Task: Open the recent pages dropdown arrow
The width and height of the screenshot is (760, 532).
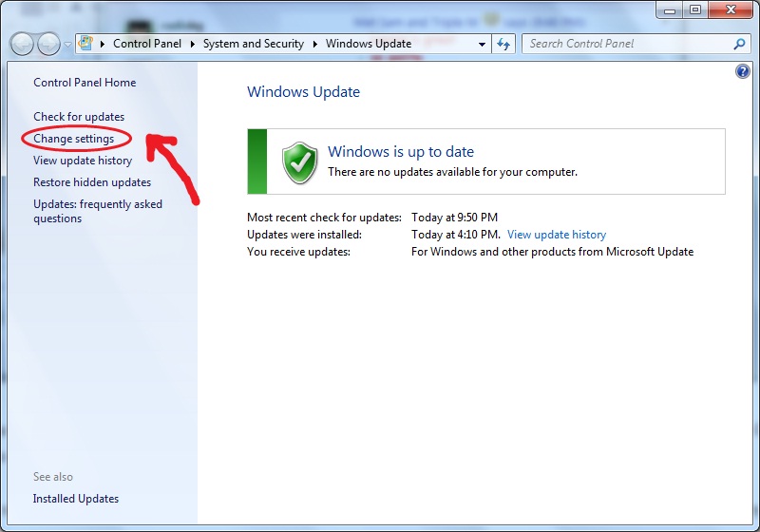Action: [x=67, y=45]
